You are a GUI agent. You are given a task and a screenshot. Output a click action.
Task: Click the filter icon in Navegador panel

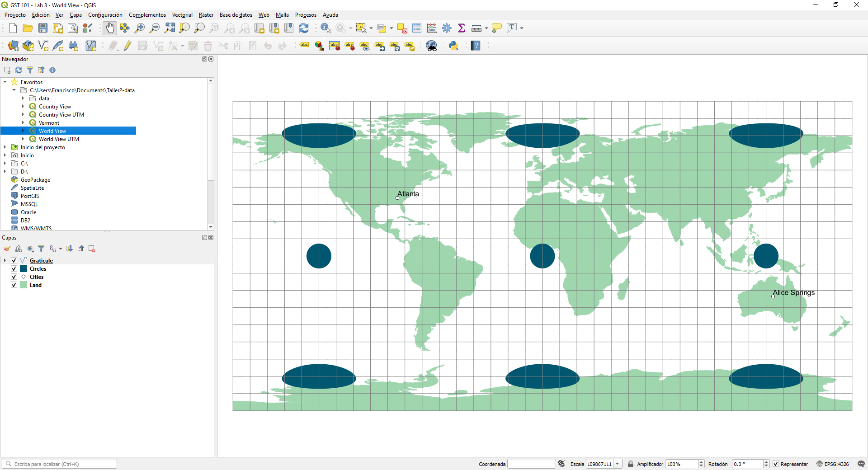30,70
